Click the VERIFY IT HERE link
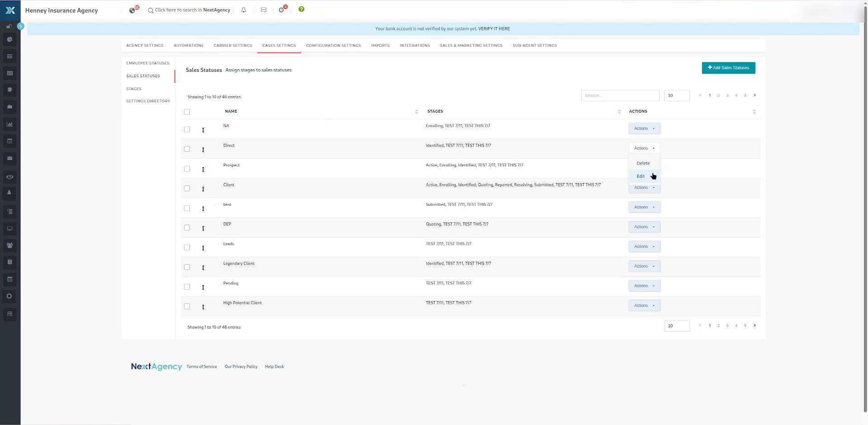The image size is (868, 425). (494, 29)
